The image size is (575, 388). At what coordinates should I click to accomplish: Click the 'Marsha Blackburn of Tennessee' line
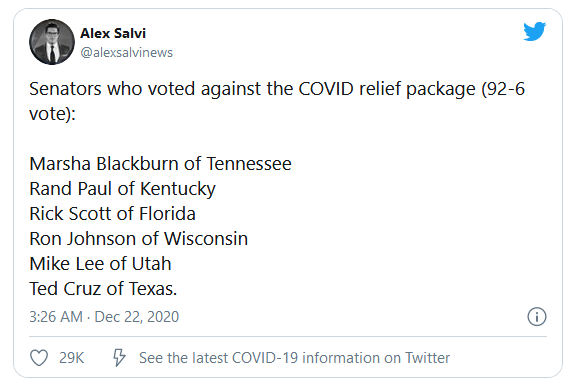click(160, 164)
